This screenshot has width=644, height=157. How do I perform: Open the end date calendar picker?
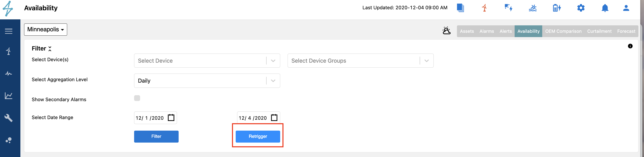[x=274, y=117]
